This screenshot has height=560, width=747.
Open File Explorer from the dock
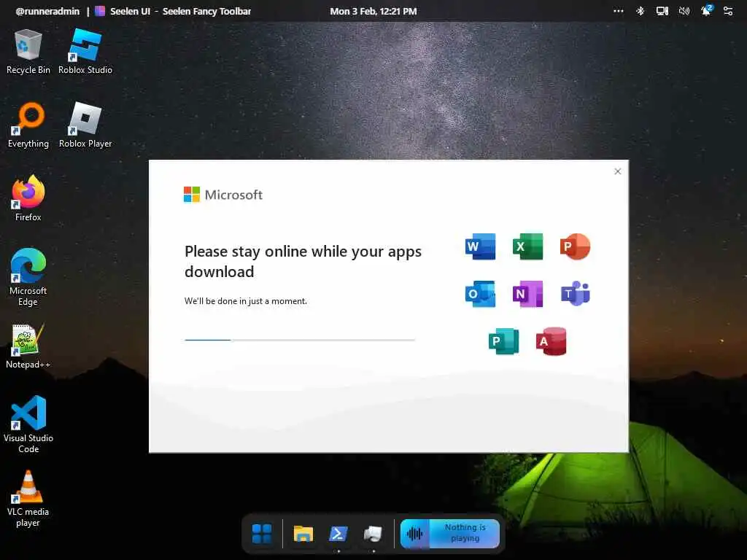303,534
